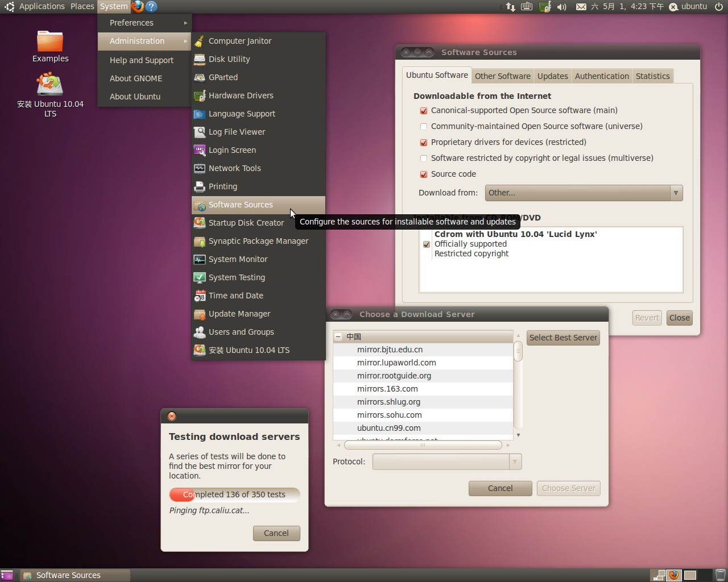Open System Monitor
The image size is (728, 582).
pyautogui.click(x=258, y=259)
